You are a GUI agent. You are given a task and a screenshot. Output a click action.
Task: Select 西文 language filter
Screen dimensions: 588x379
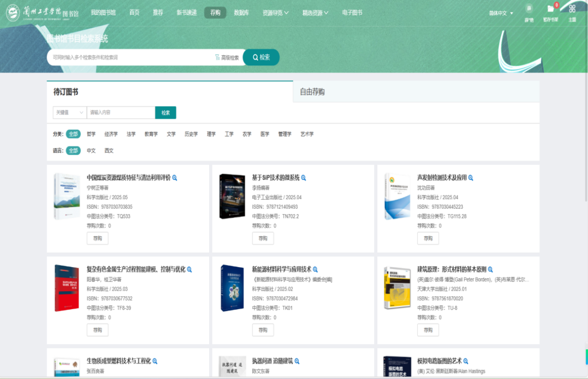point(109,151)
